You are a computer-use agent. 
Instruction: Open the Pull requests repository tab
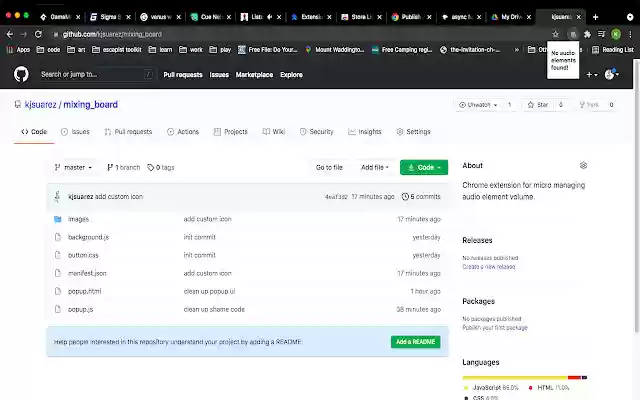pos(128,132)
